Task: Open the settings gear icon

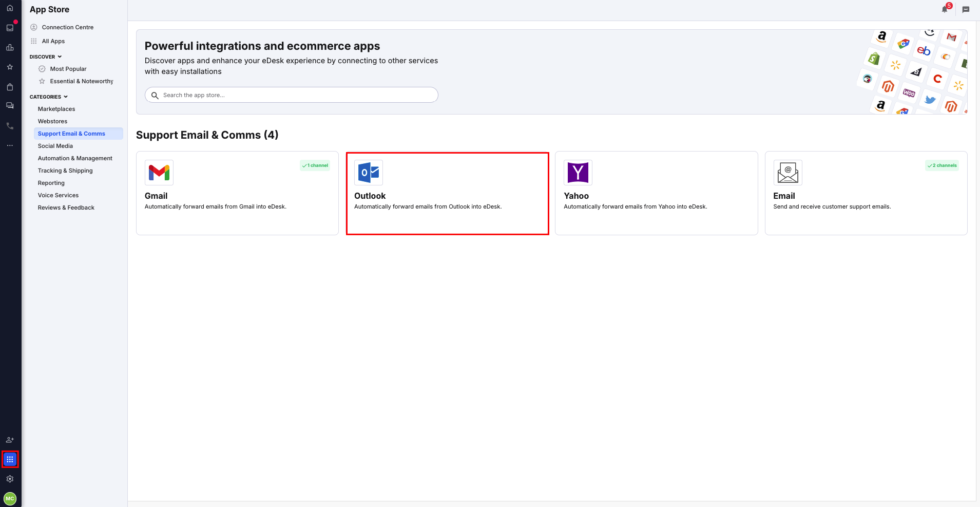Action: tap(10, 479)
